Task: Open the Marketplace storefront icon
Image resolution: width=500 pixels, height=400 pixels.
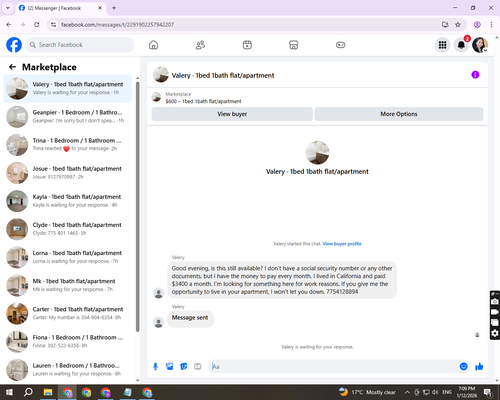Action: pos(293,45)
